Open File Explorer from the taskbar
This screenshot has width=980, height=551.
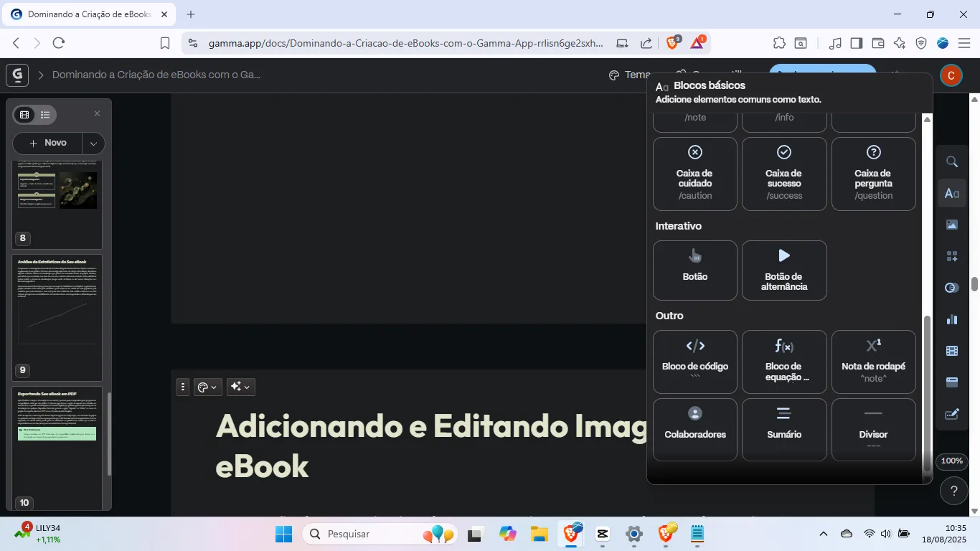[540, 534]
